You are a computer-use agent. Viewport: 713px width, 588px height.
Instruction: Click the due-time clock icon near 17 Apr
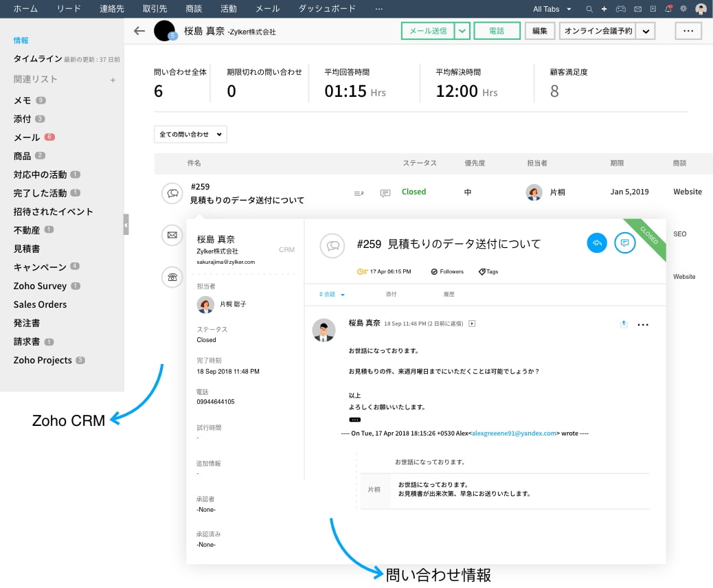click(362, 271)
